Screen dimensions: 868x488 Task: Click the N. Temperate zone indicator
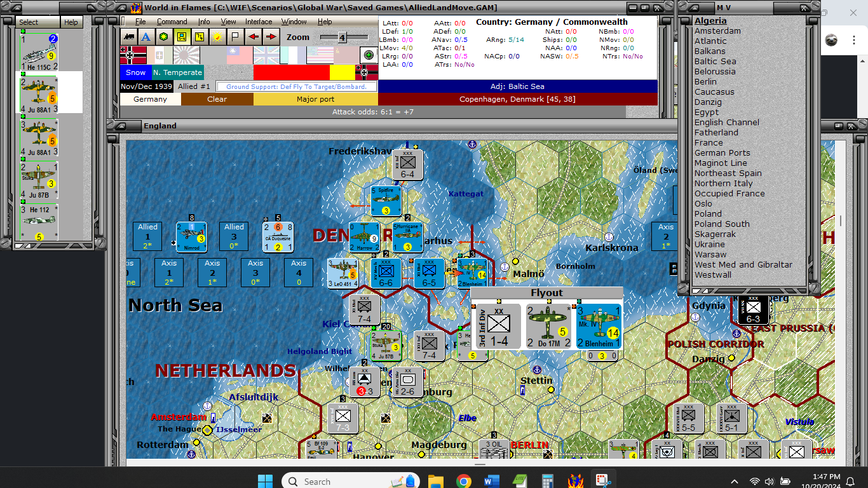point(178,72)
